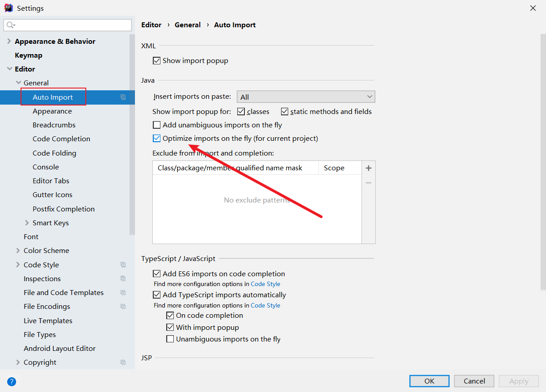Open the Insert imports on paste dropdown
The width and height of the screenshot is (546, 392).
[306, 97]
